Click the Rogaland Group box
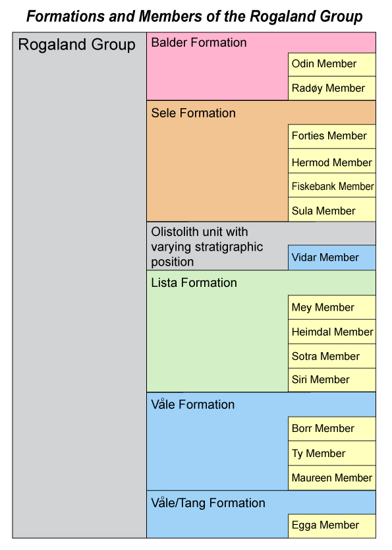The height and width of the screenshot is (550, 392). click(x=80, y=285)
